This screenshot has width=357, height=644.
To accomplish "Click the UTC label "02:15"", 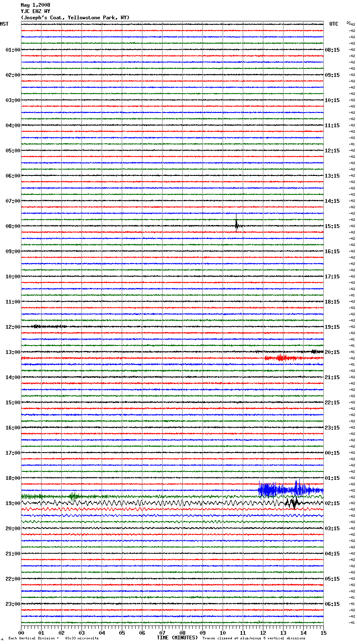I will tap(332, 503).
